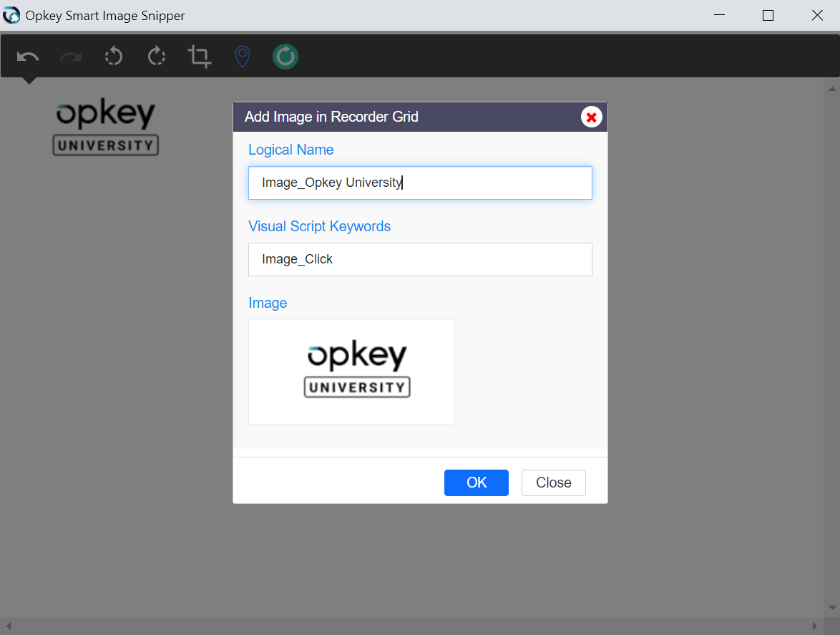Rotate image counterclockwise using toolbar icon
The image size is (840, 635).
coord(114,57)
